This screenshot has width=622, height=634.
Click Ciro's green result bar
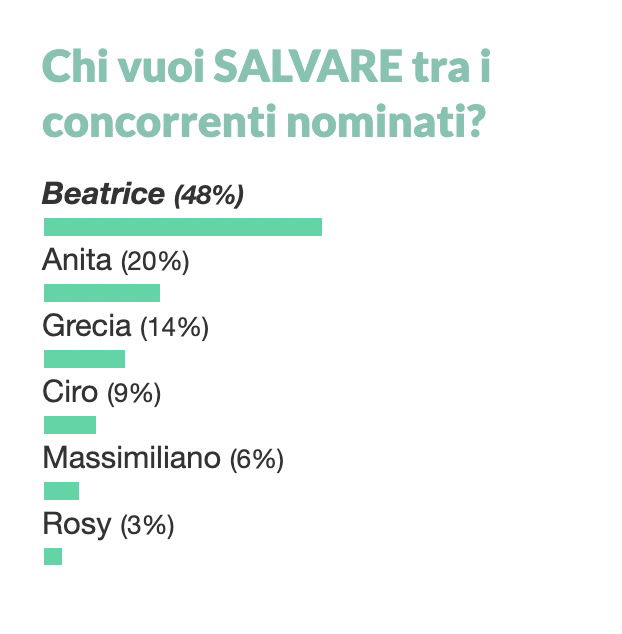[x=70, y=425]
